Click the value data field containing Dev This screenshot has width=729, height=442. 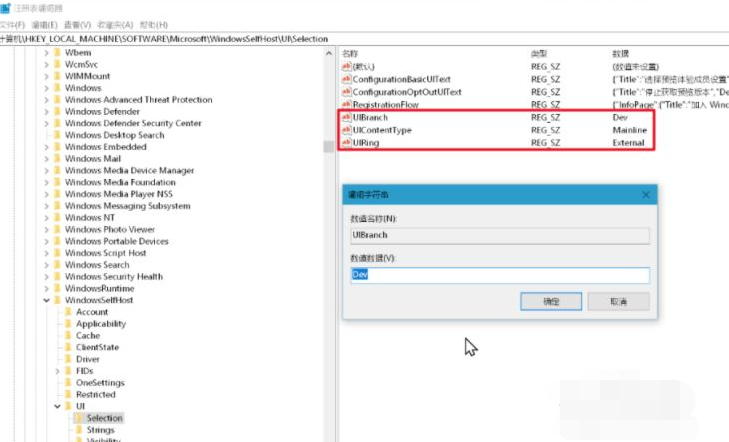click(x=499, y=275)
